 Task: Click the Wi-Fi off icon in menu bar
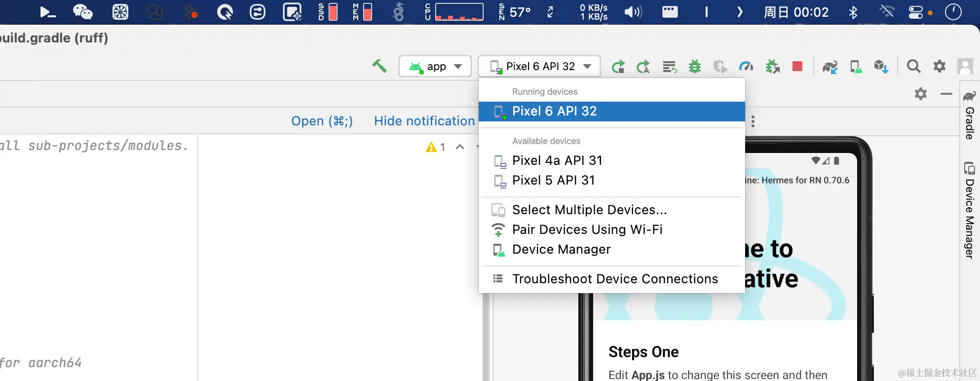click(887, 11)
